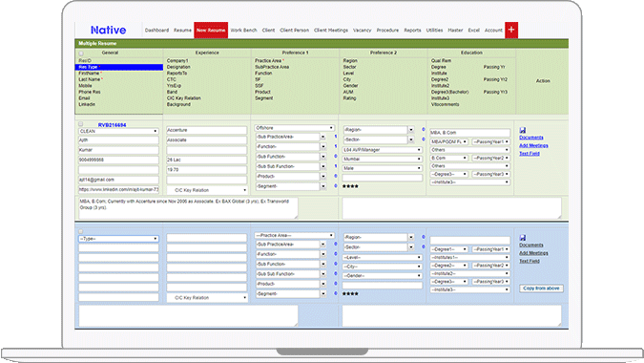The height and width of the screenshot is (363, 644).
Task: Click Sub PracticeArea picker arrow in RVB216694 row
Action: (x=323, y=137)
